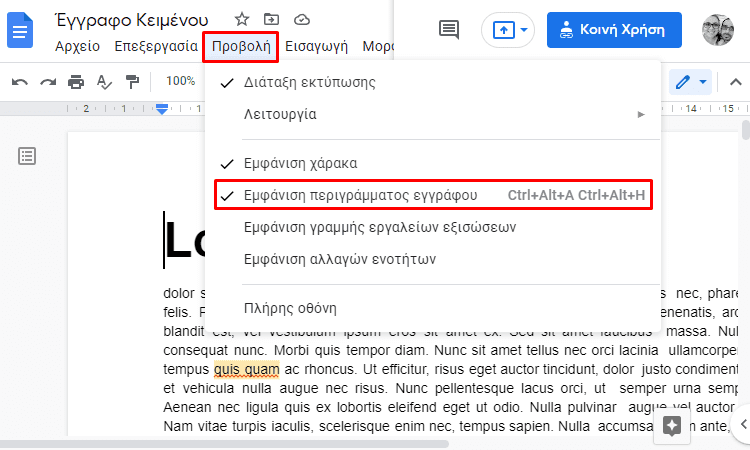Viewport: 750px width, 450px height.
Task: Expand the Λειτουργία submenu
Action: pos(433,114)
